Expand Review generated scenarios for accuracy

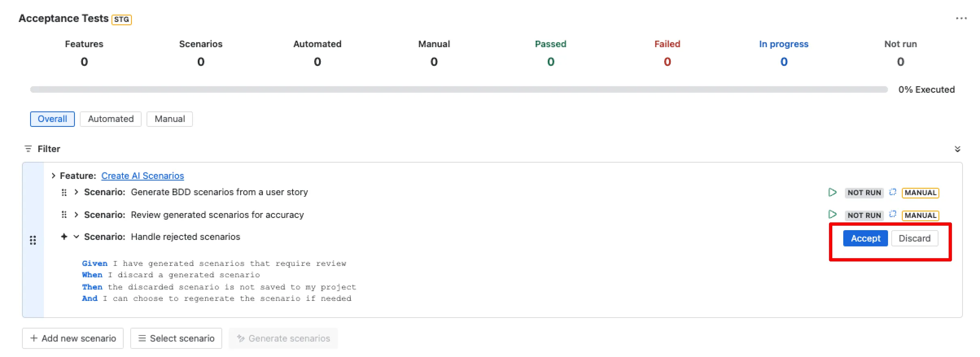pos(76,214)
